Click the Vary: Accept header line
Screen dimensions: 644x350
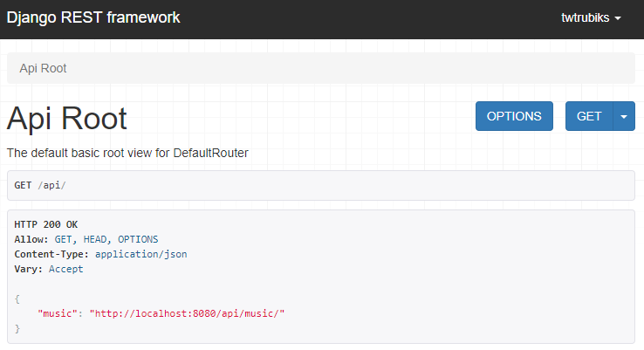(49, 269)
